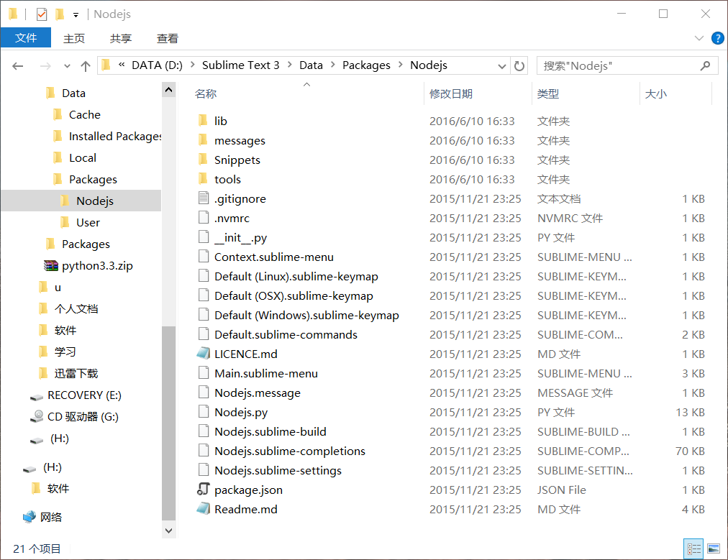Select 网络 in the navigation pane
The height and width of the screenshot is (560, 728).
pos(50,518)
